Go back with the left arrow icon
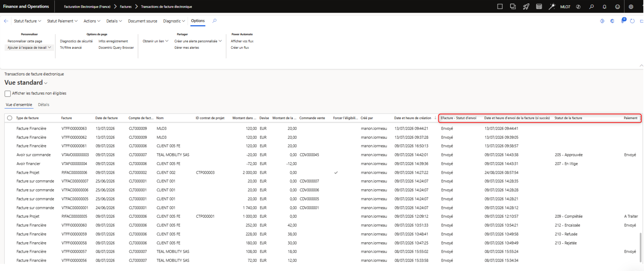The height and width of the screenshot is (271, 644). point(6,21)
